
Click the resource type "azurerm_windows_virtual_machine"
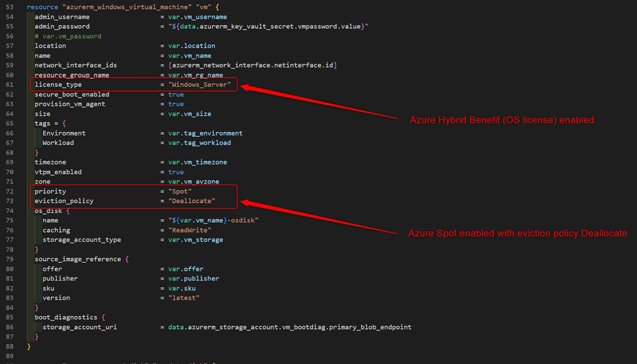(127, 7)
